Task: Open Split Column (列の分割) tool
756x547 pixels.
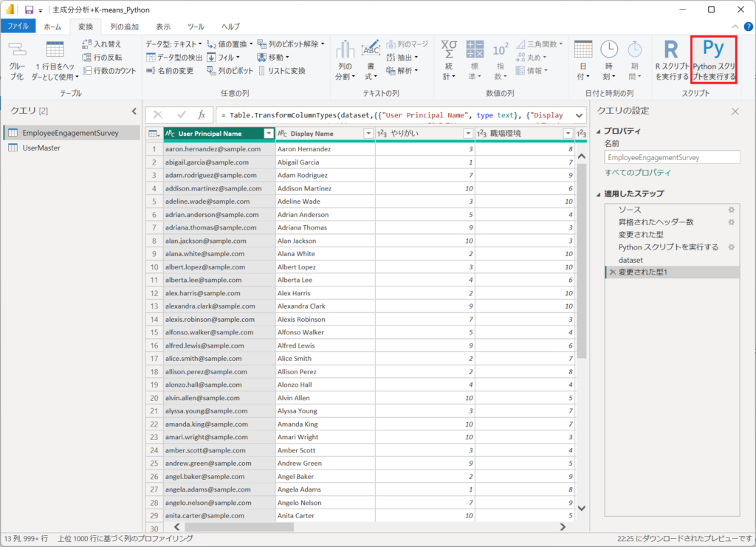Action: [346, 61]
